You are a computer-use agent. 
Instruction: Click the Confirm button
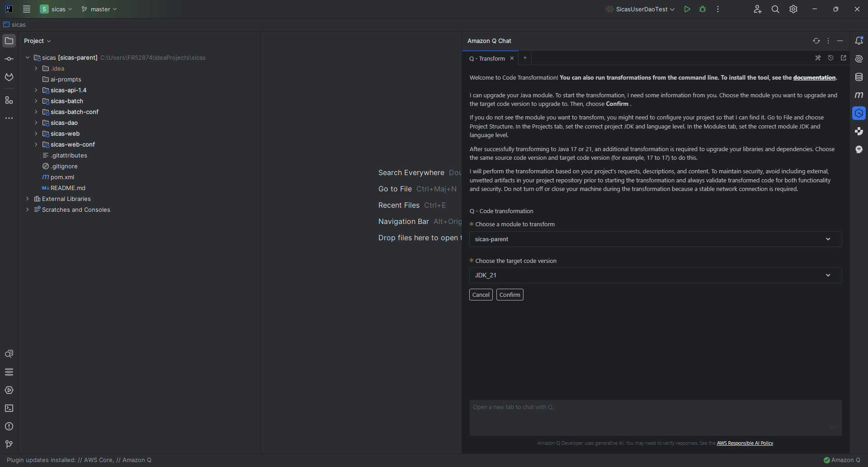(510, 295)
